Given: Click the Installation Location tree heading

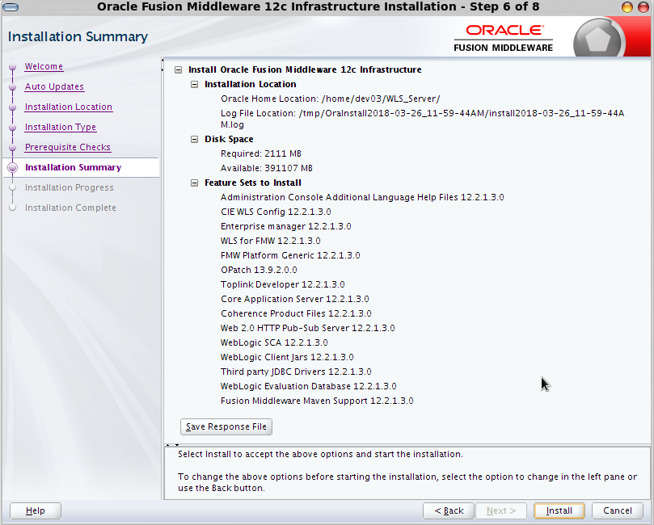Looking at the screenshot, I should (250, 84).
